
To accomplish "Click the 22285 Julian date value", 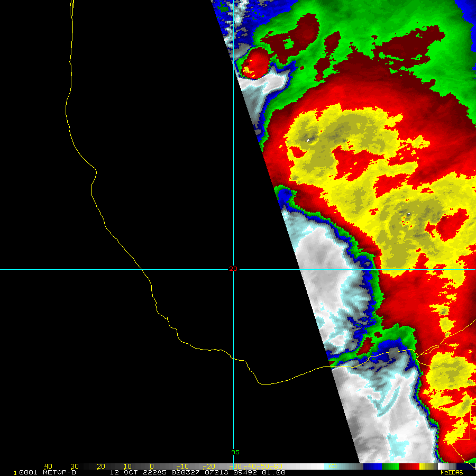I will click(154, 472).
